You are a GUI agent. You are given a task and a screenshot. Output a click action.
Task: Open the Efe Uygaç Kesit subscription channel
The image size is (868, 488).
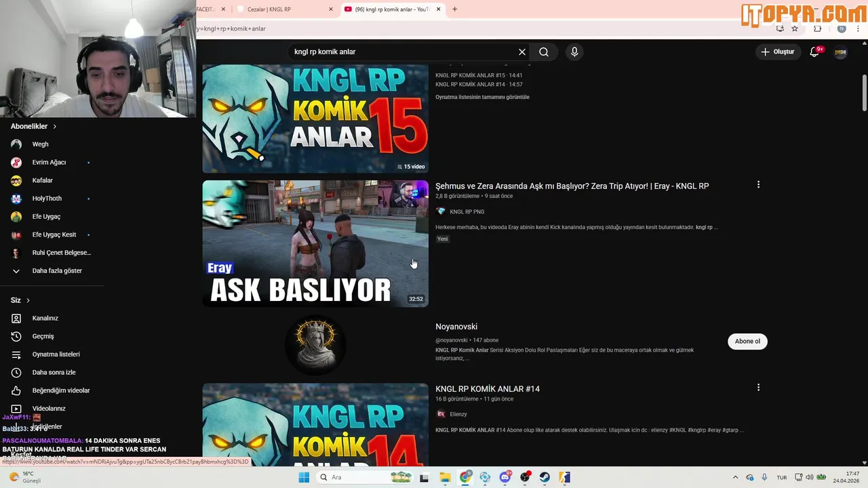tap(53, 235)
